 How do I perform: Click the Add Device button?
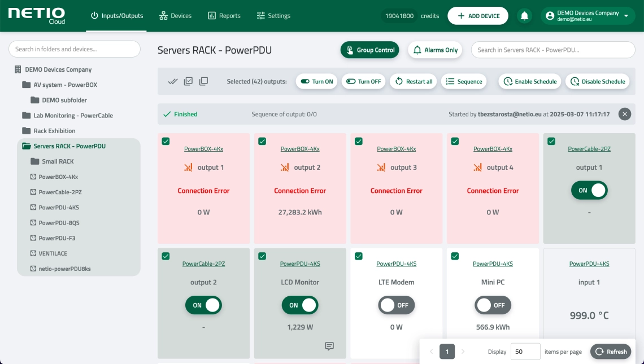[478, 16]
